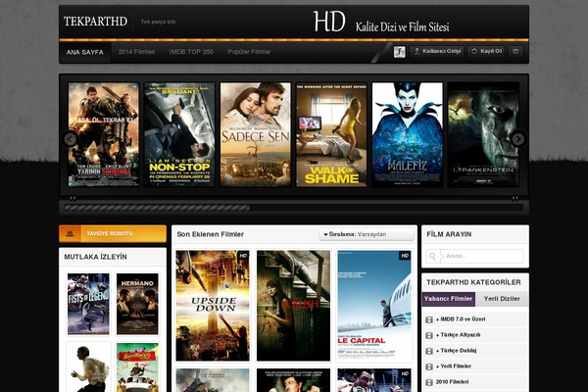Open the envelope contact icon

pyautogui.click(x=515, y=51)
